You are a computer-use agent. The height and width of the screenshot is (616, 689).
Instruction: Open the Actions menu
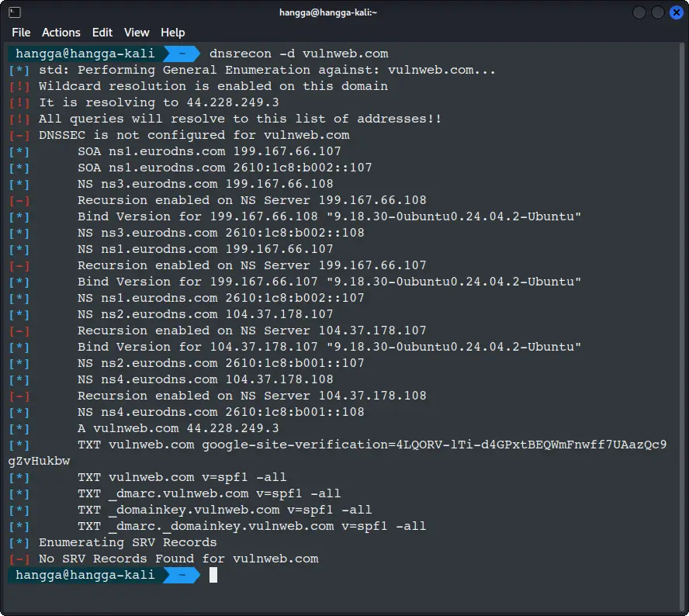tap(61, 33)
